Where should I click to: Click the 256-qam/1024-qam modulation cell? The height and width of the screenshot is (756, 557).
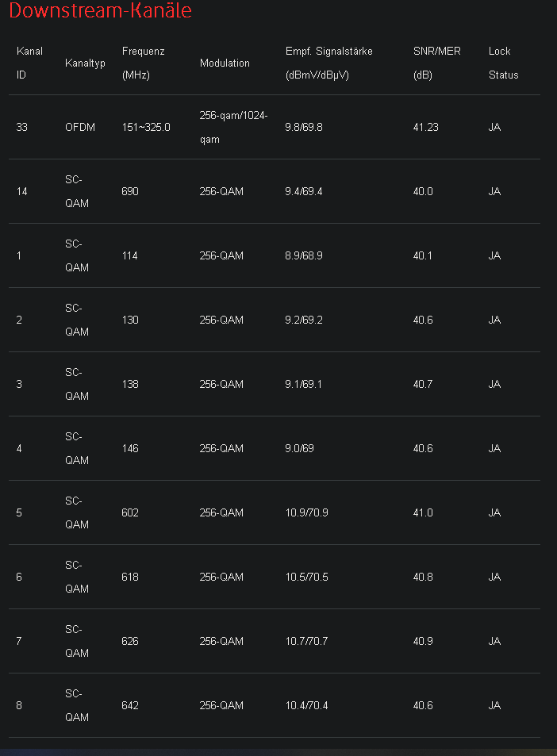[233, 127]
